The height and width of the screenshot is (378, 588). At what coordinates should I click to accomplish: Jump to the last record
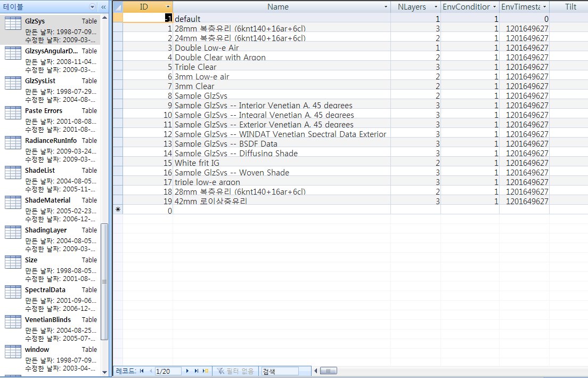point(196,371)
